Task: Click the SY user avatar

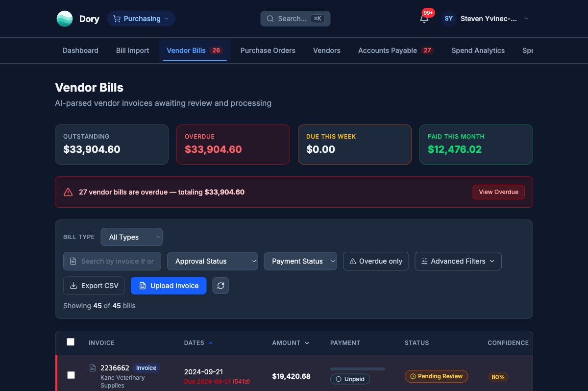Action: [448, 19]
